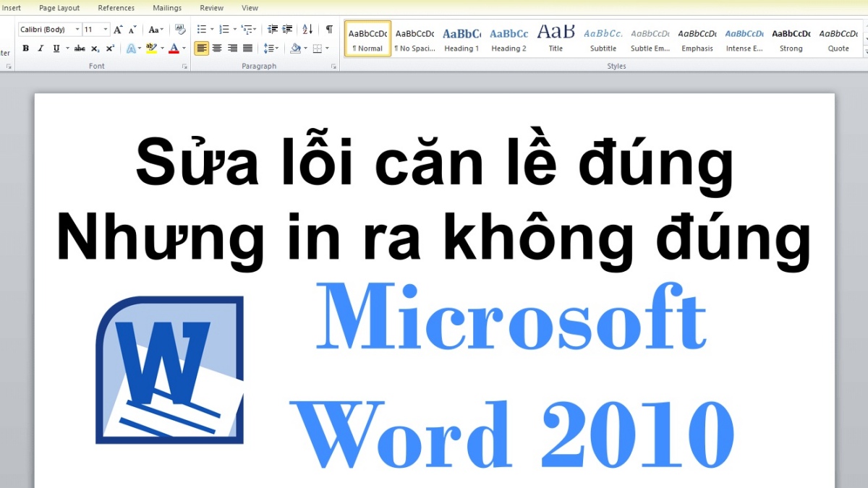Screen dimensions: 868x488
Task: Open underline style dropdown arrow
Action: point(67,48)
